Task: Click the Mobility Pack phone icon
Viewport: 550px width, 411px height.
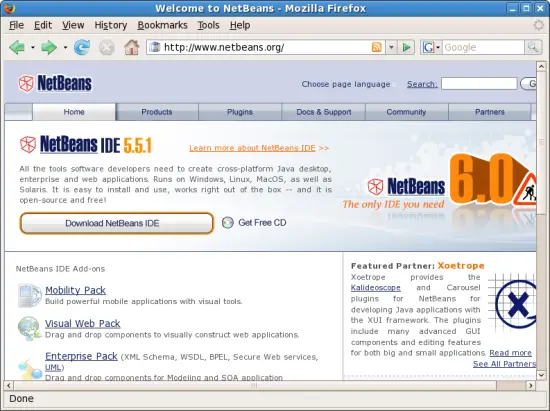Action: point(29,296)
